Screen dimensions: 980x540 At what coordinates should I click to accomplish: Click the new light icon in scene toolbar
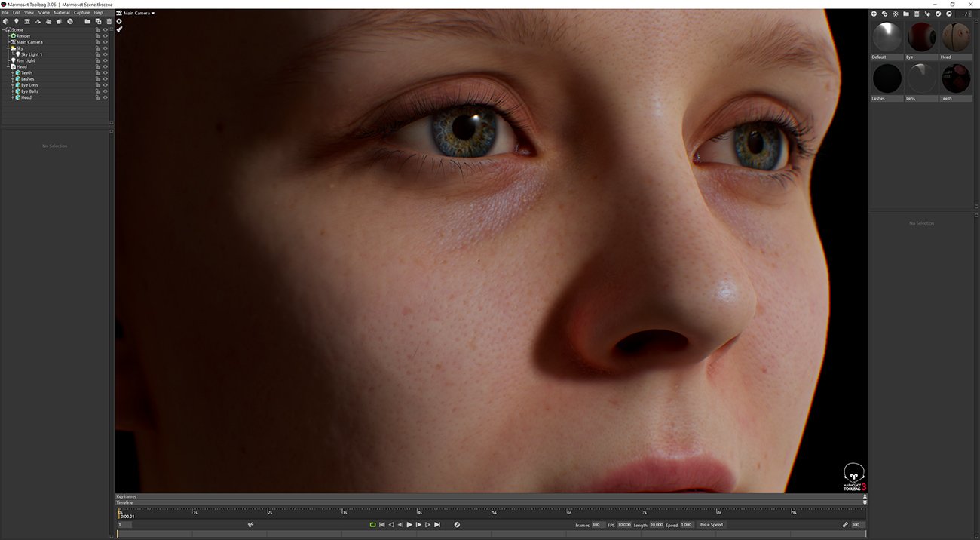[16, 21]
